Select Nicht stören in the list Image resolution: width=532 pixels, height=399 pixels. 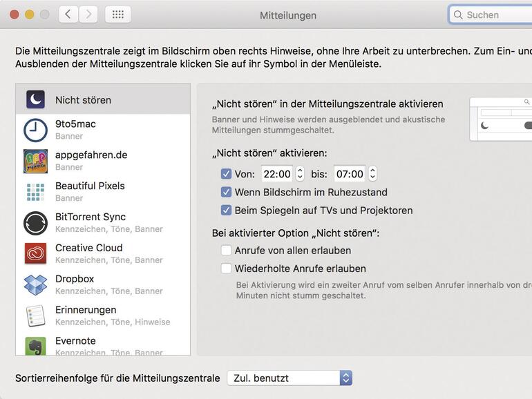click(103, 99)
